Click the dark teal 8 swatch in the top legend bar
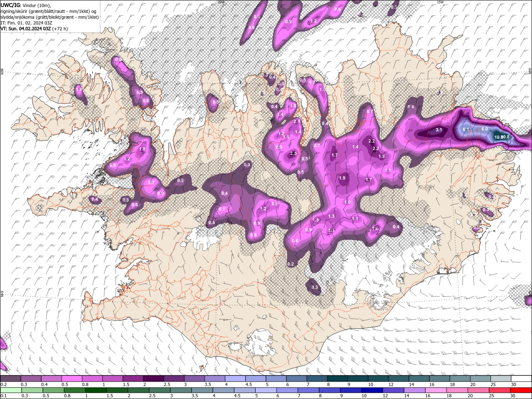 (337, 378)
